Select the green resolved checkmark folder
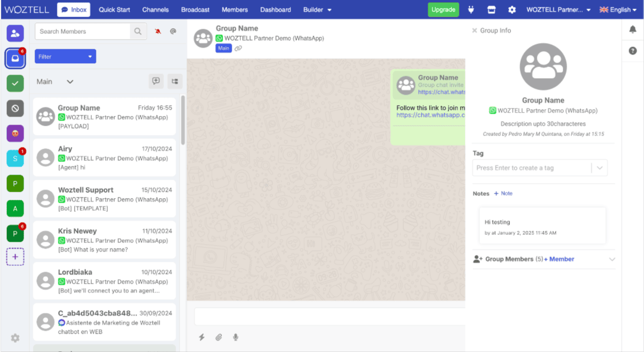 15,83
